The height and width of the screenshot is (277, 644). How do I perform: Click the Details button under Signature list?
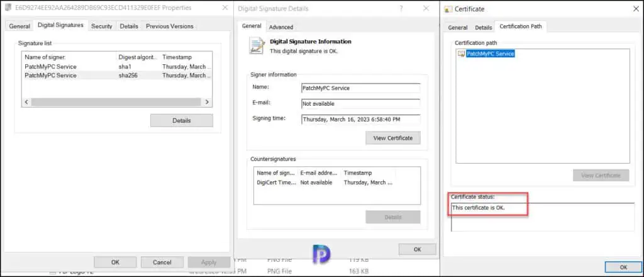(x=182, y=120)
